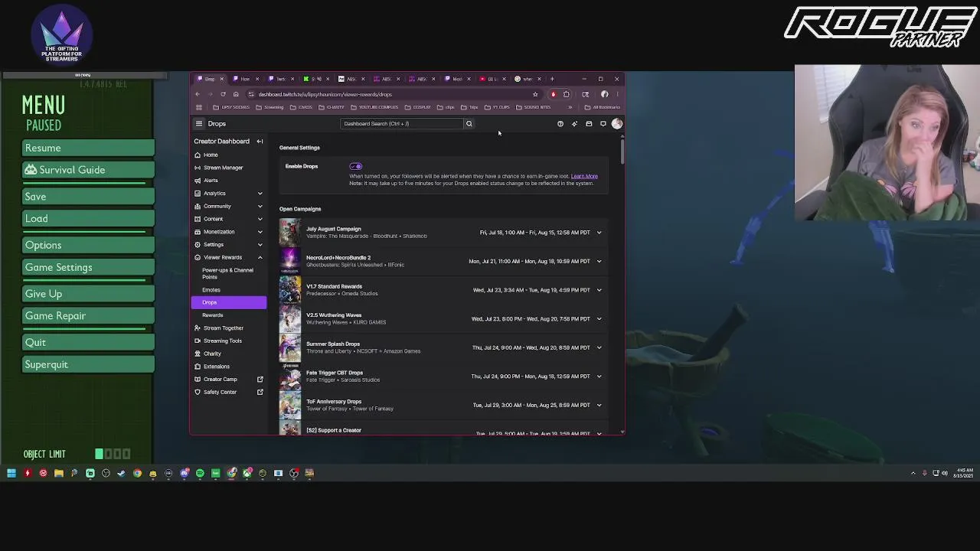The image size is (980, 551).
Task: Open Spotify from the taskbar
Action: coord(200,474)
